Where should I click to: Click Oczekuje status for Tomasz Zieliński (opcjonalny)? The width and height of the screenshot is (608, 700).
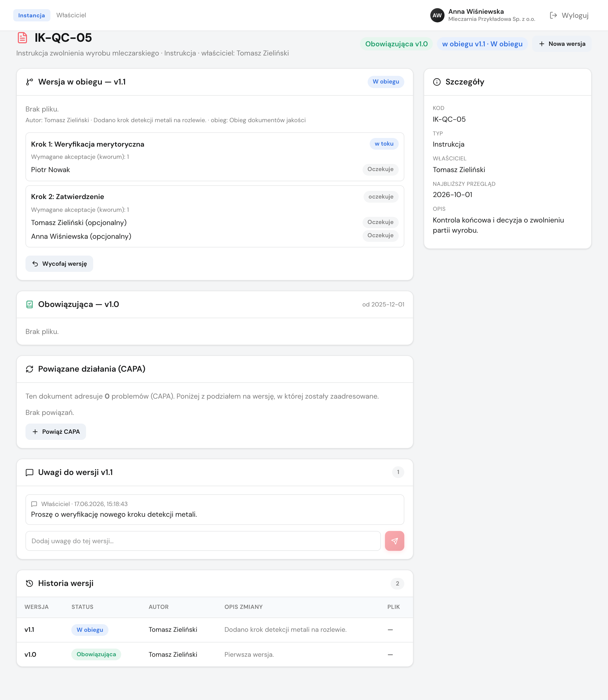380,222
